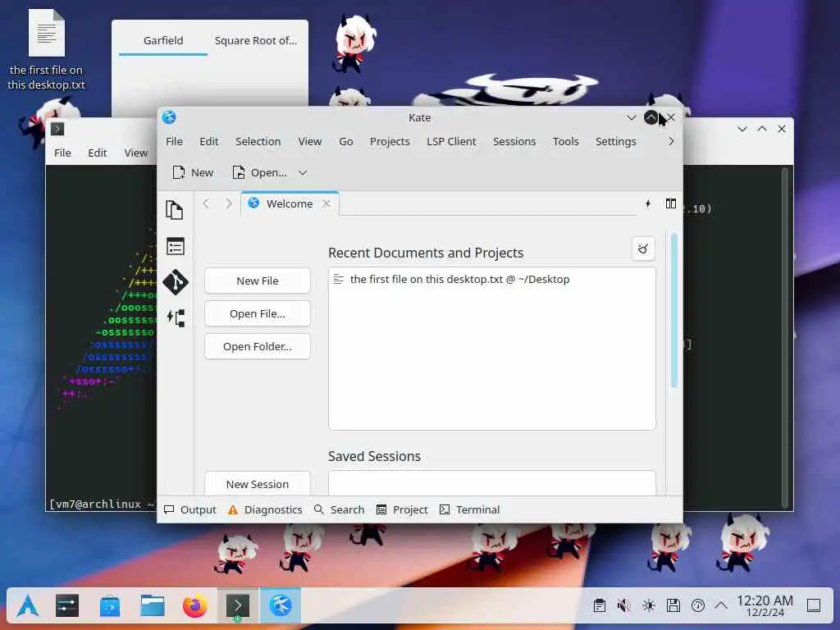Click the Kate application icon in titlebar
Screen dimensions: 840x630
[169, 117]
